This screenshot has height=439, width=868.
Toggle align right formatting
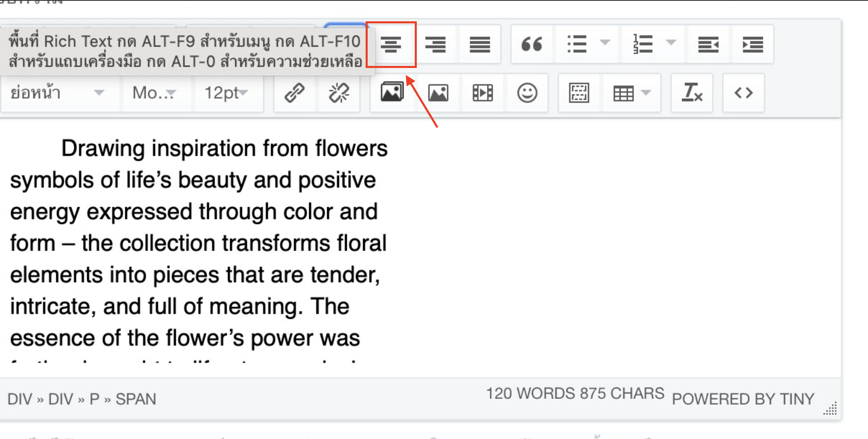point(435,44)
